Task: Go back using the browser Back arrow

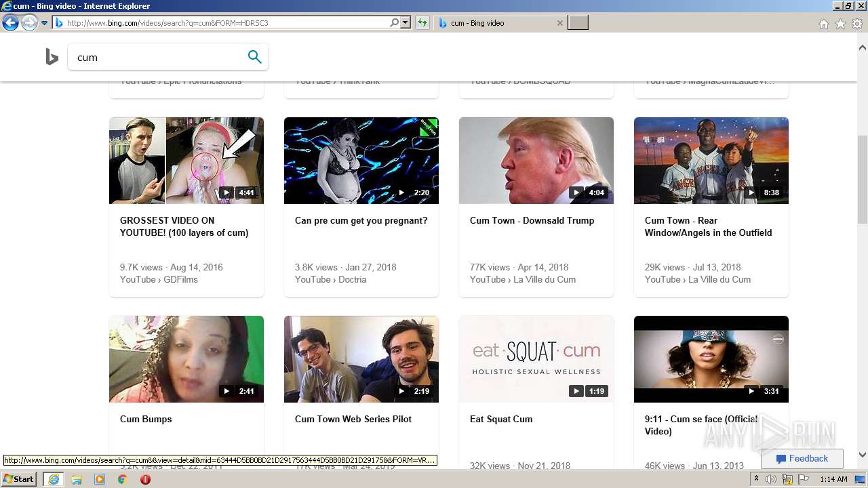Action: click(x=10, y=23)
